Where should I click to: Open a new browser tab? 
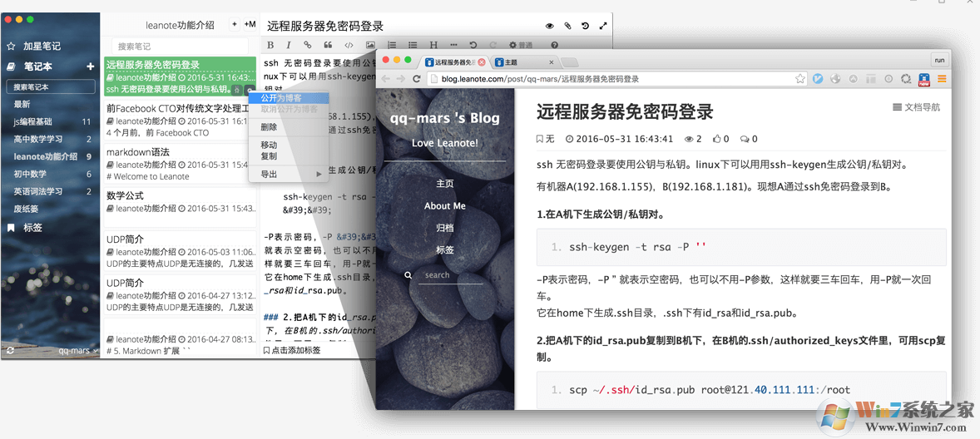click(x=569, y=62)
